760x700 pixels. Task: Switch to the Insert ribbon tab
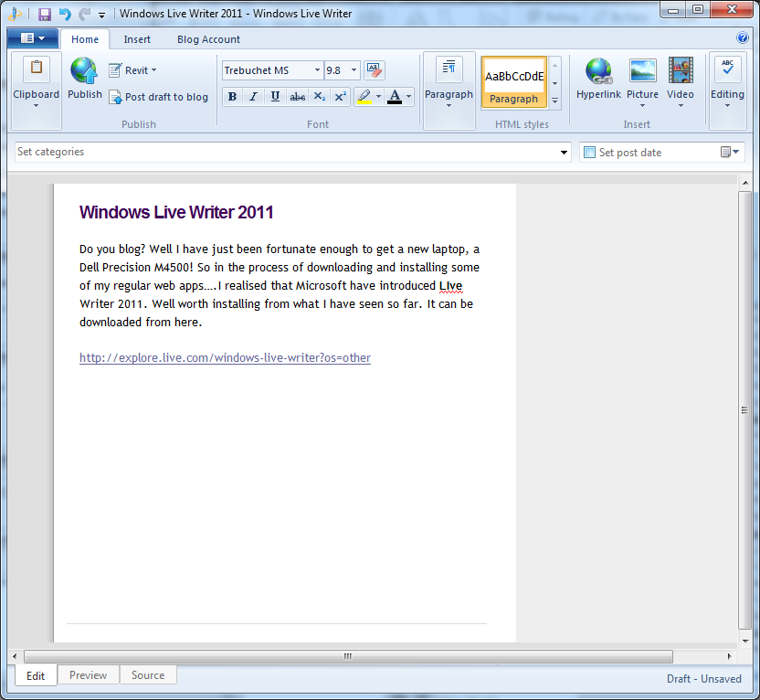coord(137,39)
